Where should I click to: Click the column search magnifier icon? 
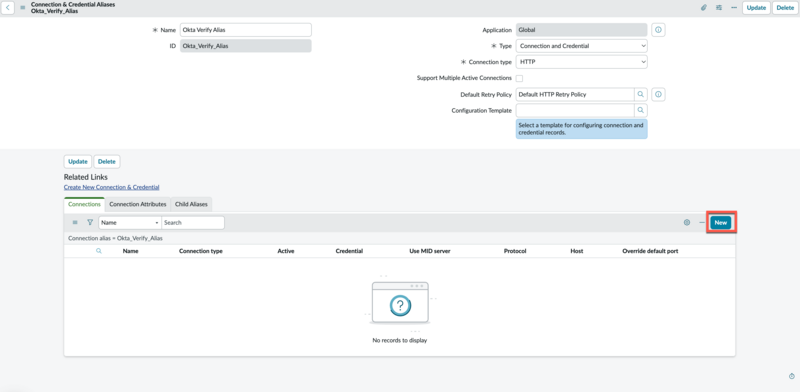tap(99, 251)
